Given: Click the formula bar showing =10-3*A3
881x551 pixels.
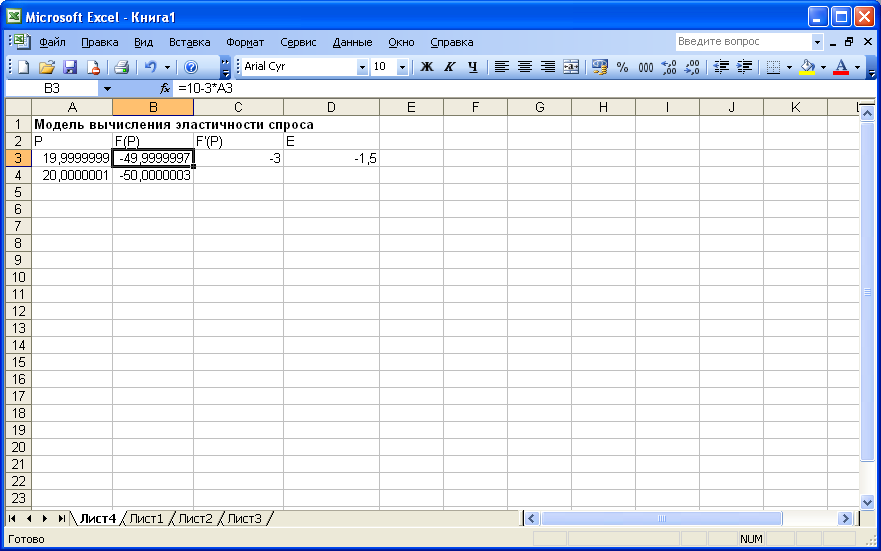Looking at the screenshot, I should pyautogui.click(x=523, y=88).
